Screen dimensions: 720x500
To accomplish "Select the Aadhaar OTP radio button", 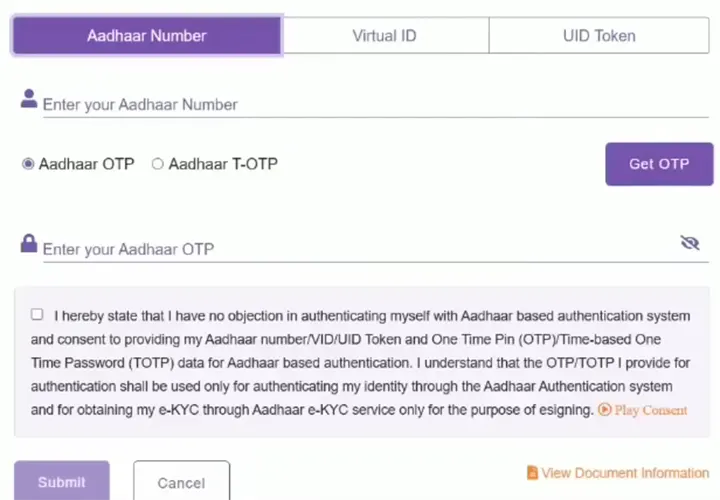I will tap(28, 164).
